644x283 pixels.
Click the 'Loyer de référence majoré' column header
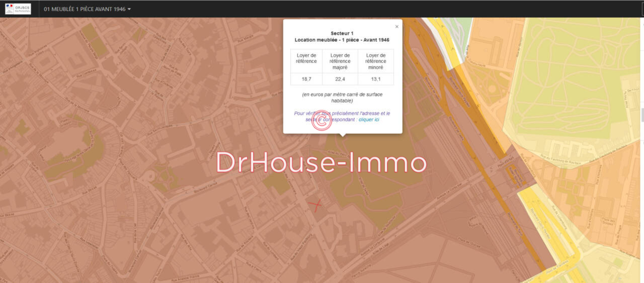[x=340, y=61]
